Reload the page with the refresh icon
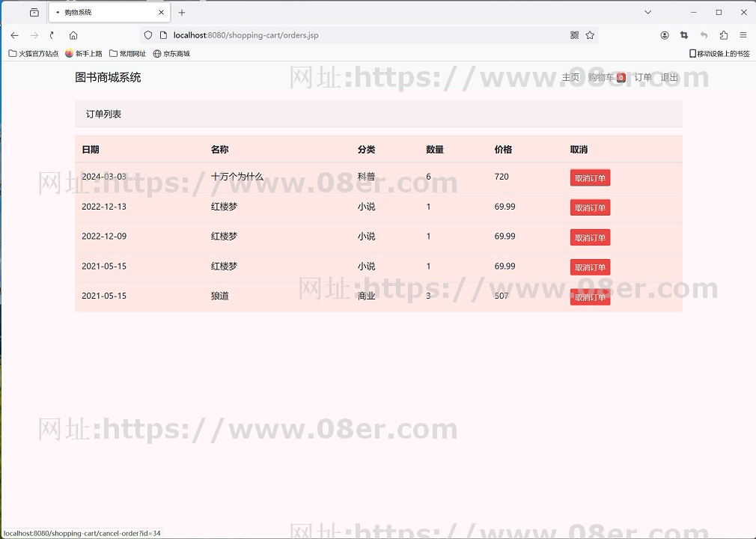756x539 pixels. [x=52, y=35]
